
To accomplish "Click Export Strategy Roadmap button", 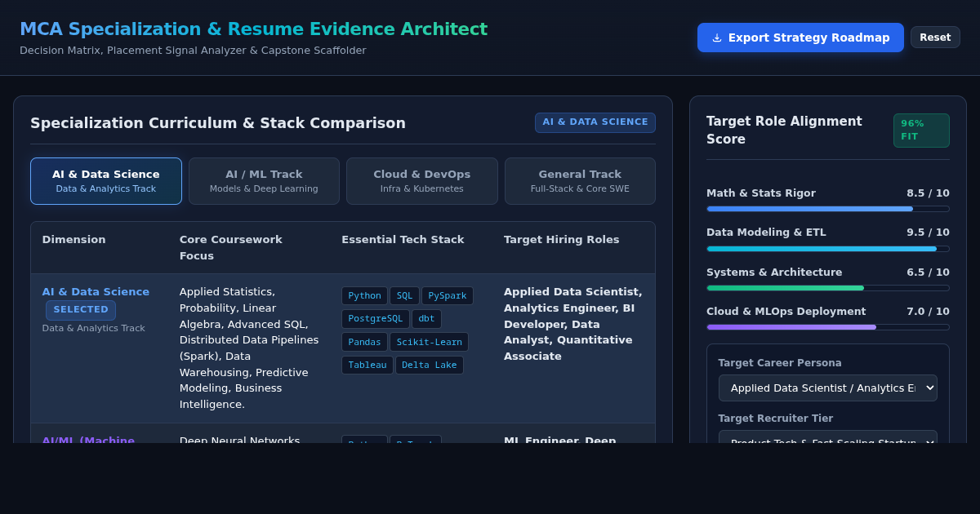I will pyautogui.click(x=800, y=38).
